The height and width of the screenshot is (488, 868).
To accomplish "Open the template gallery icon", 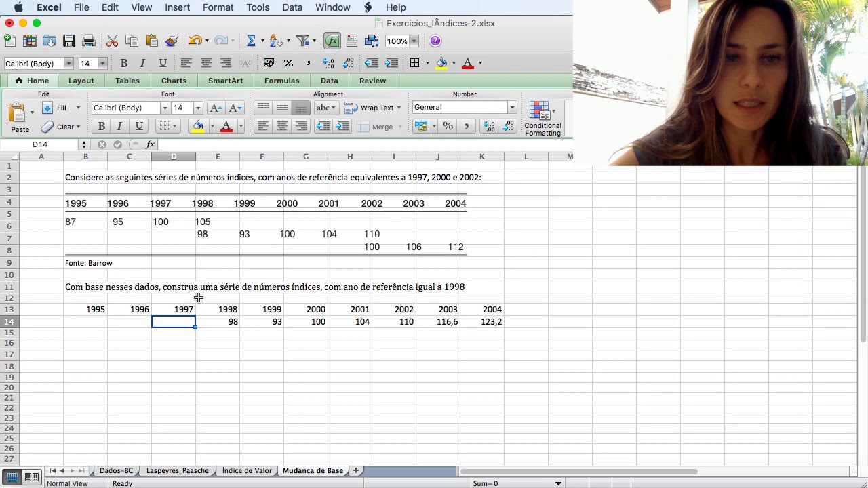I will 30,41.
